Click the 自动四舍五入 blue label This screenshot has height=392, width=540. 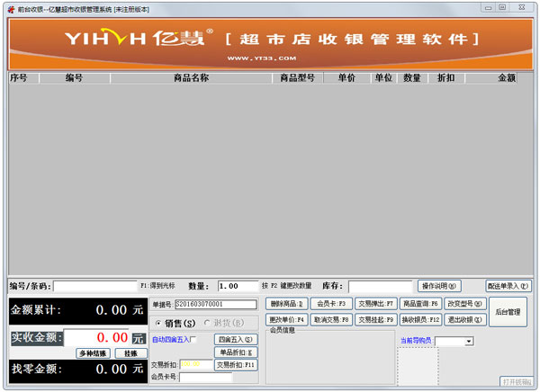(x=171, y=340)
